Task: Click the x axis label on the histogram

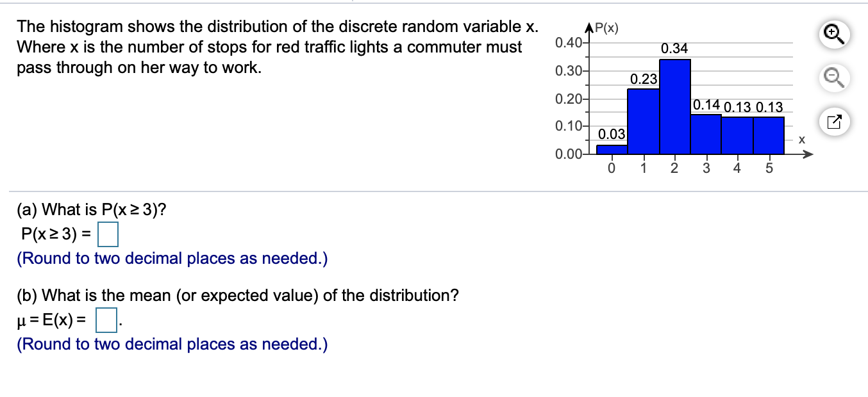Action: [801, 138]
